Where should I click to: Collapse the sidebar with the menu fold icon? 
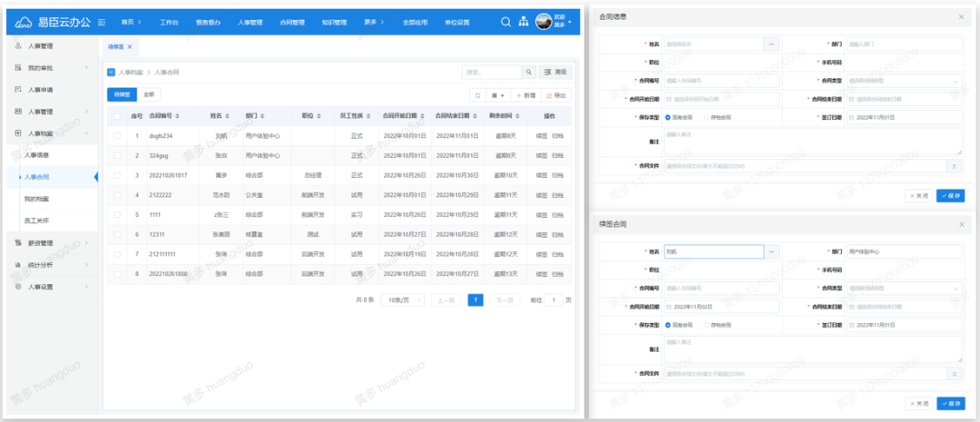tap(102, 23)
